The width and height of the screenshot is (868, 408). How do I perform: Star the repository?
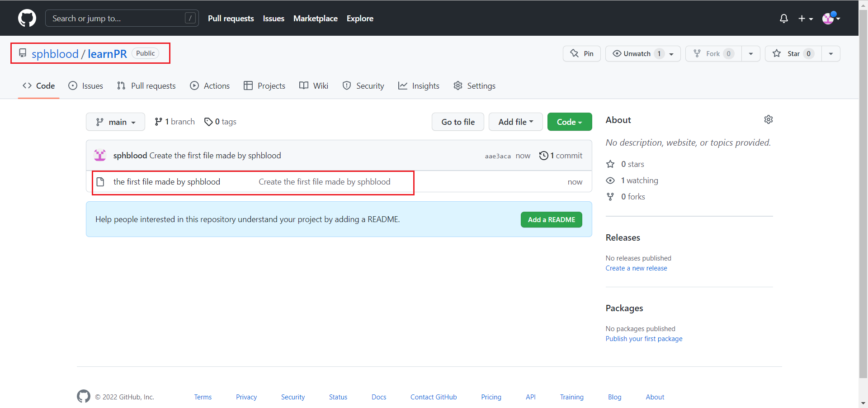pyautogui.click(x=793, y=53)
